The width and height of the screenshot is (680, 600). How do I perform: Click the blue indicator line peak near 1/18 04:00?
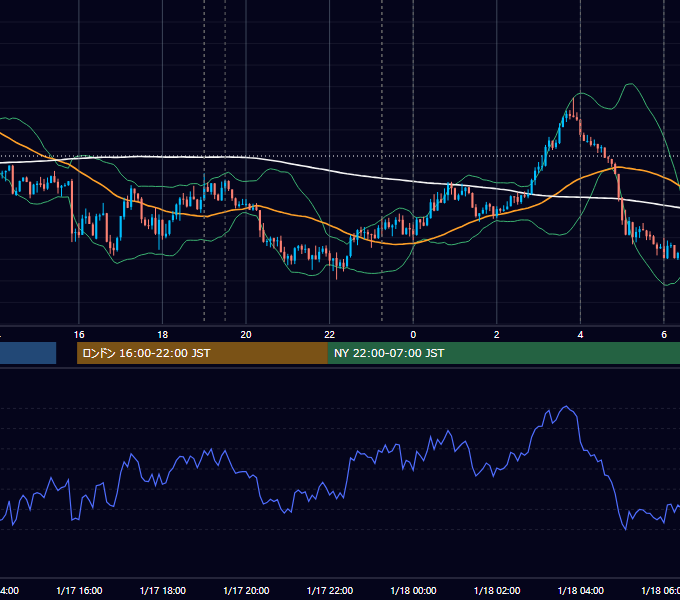566,407
